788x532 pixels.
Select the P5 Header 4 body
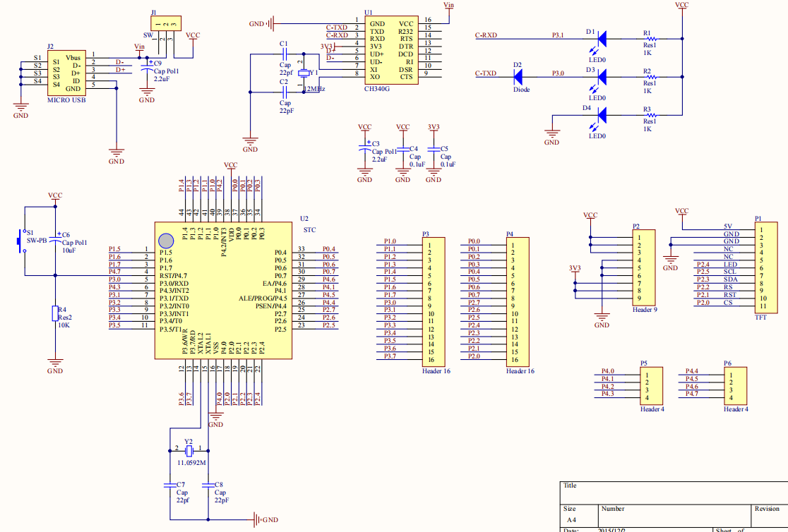(x=651, y=387)
